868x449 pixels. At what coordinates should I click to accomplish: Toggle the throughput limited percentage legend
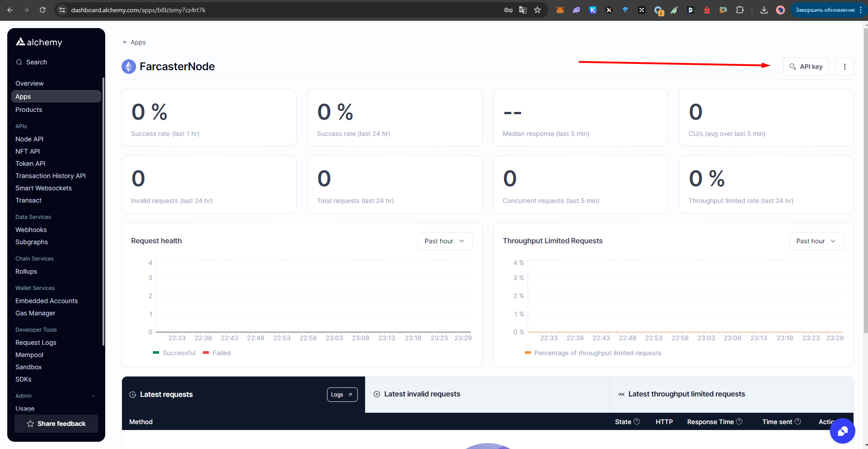593,353
